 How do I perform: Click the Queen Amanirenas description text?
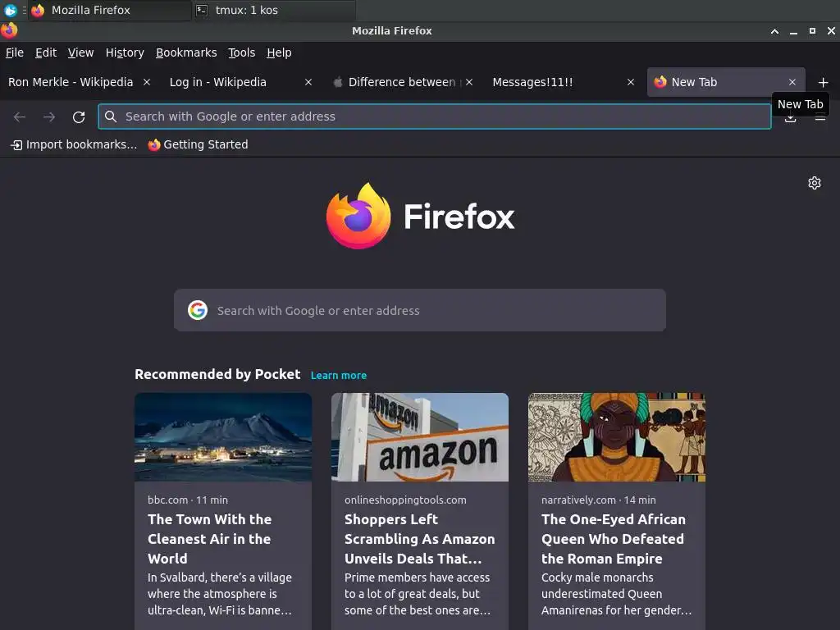(x=617, y=594)
